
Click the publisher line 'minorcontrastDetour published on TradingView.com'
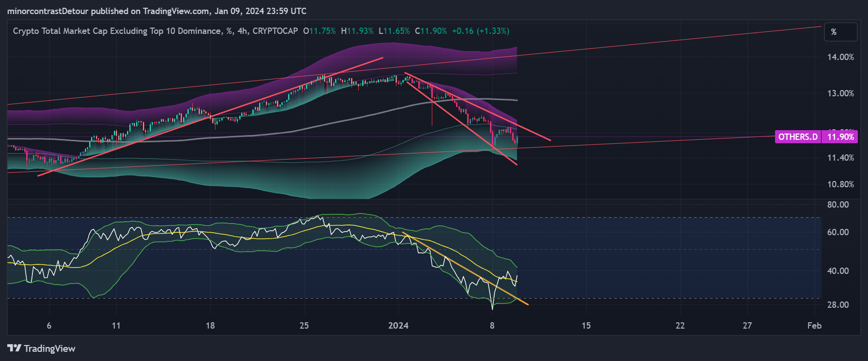point(108,11)
